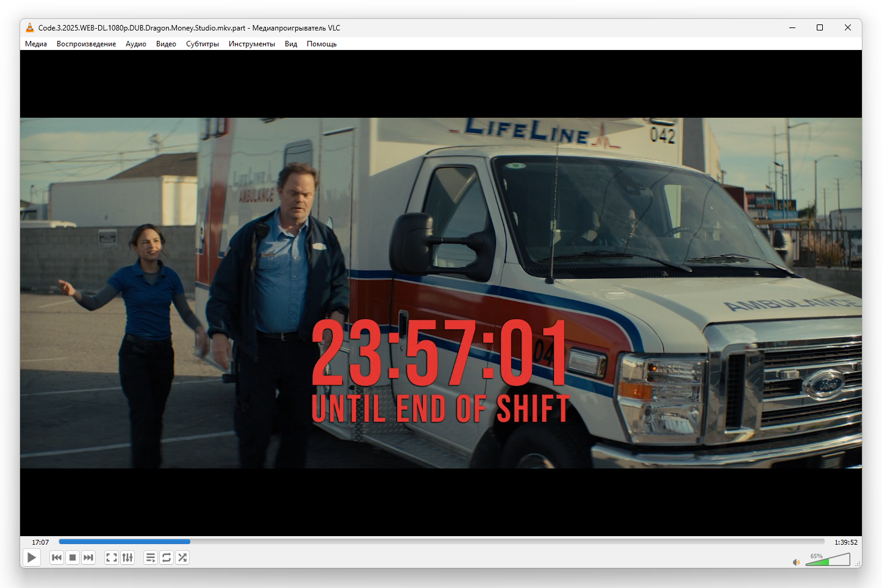Viewport: 882px width, 588px height.
Task: Show the playlist panel
Action: pyautogui.click(x=151, y=558)
